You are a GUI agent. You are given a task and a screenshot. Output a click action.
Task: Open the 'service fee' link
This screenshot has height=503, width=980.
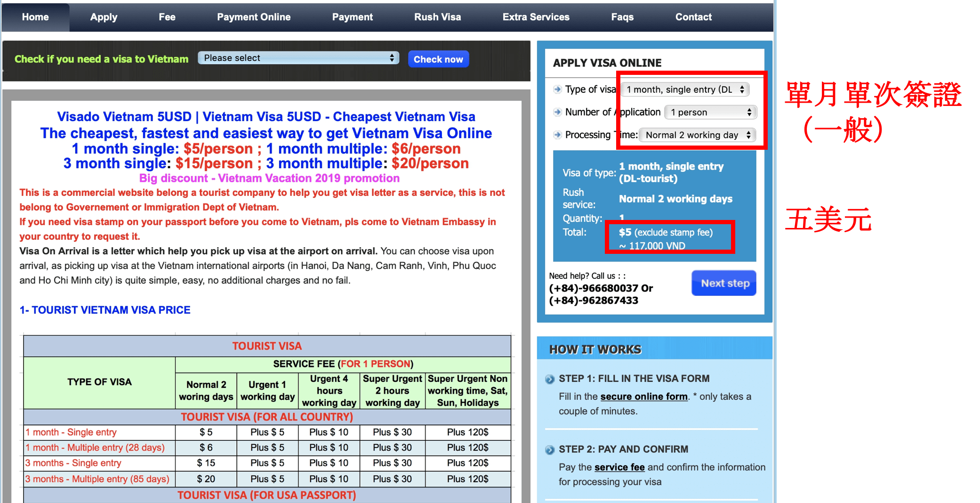pos(619,467)
